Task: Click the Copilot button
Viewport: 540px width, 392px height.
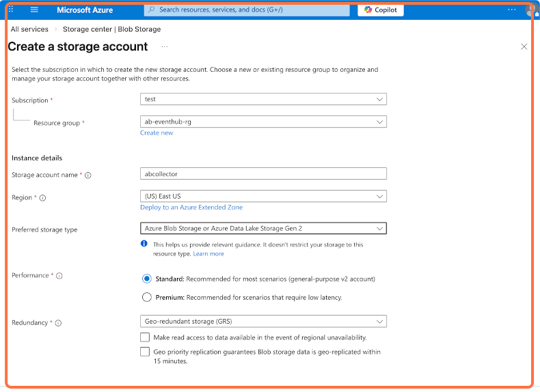Action: click(x=381, y=10)
